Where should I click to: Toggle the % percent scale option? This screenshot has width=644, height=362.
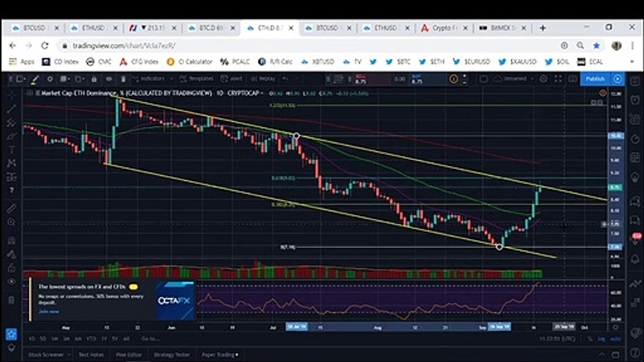click(x=590, y=339)
